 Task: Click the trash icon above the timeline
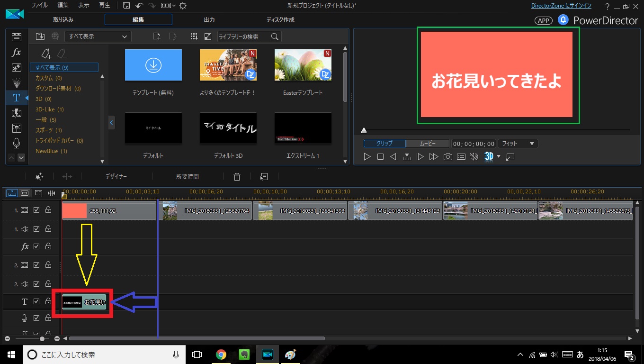click(x=237, y=177)
